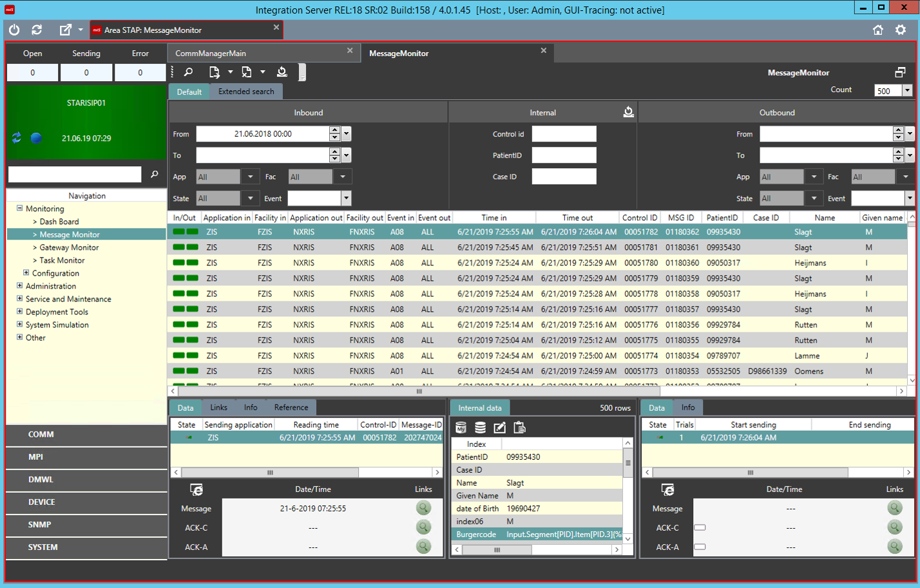Open outbound ACK-A link magnifier
The image size is (920, 588).
(x=895, y=547)
